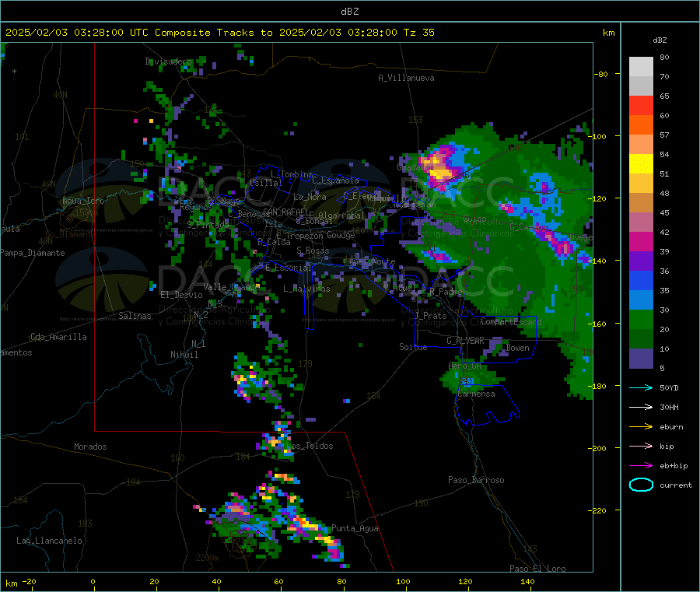Screen dimensions: 700x592
Task: Click the 'Lag.Llancanelo' label
Action: [49, 541]
